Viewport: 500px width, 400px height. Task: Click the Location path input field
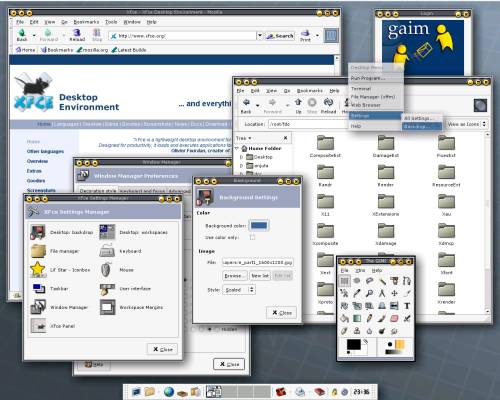coord(307,124)
